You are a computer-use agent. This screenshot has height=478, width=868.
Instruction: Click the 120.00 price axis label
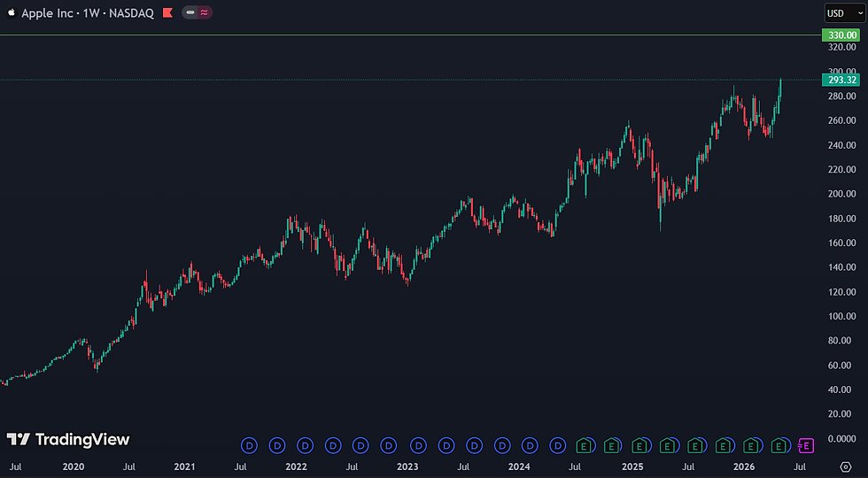coord(841,291)
